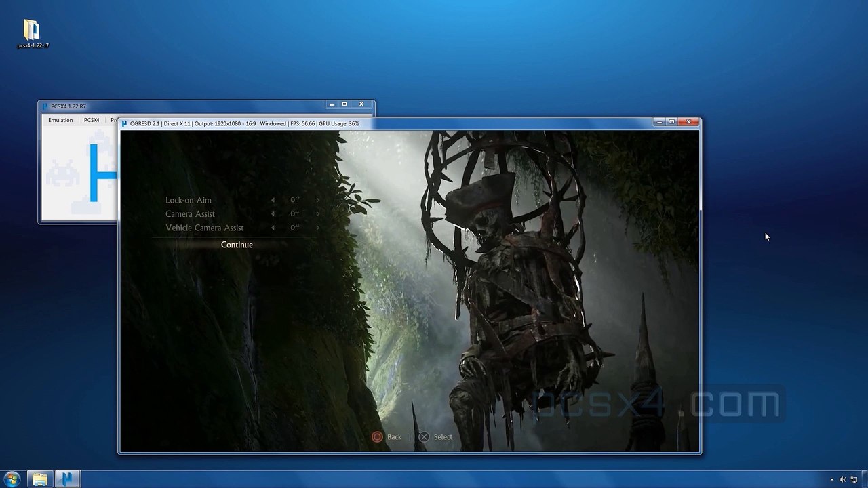Minimize the PCSX4 1.22 R7 window

click(332, 104)
